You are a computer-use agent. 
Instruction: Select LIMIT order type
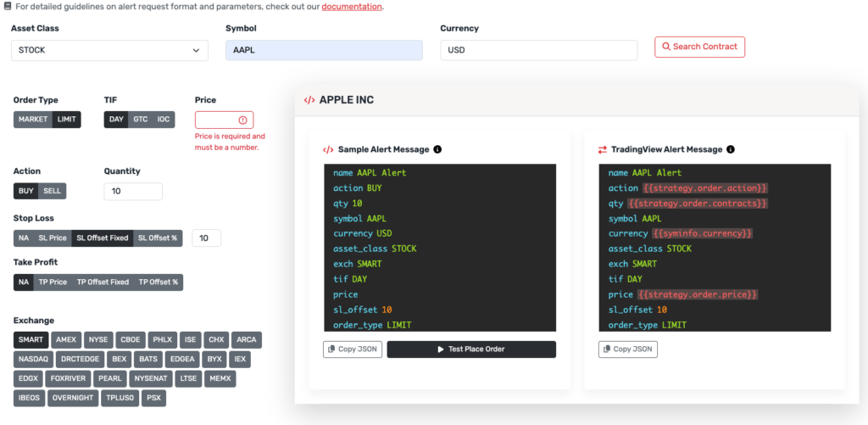67,119
